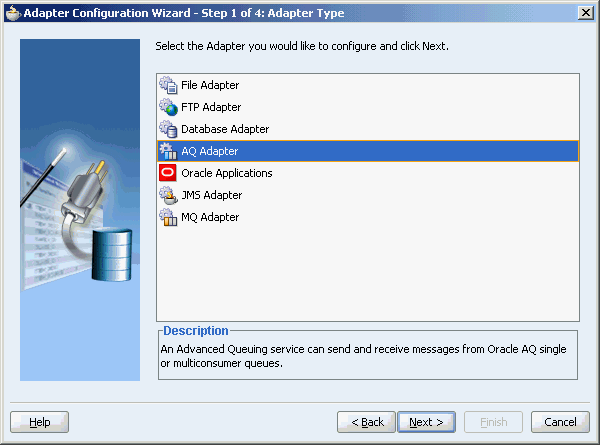This screenshot has width=600, height=445.
Task: Click the FTP Adapter globe icon
Action: coord(168,107)
